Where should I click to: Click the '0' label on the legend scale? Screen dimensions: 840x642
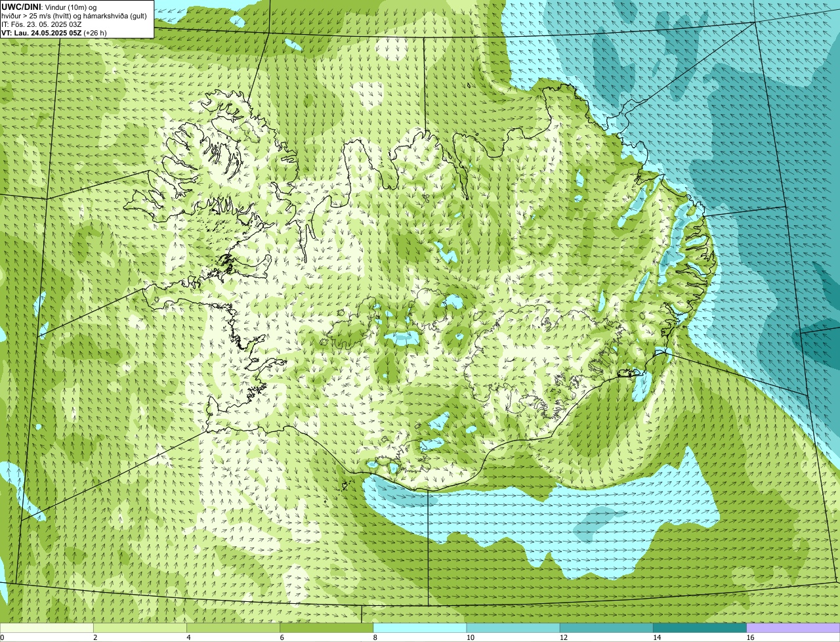coord(2,637)
